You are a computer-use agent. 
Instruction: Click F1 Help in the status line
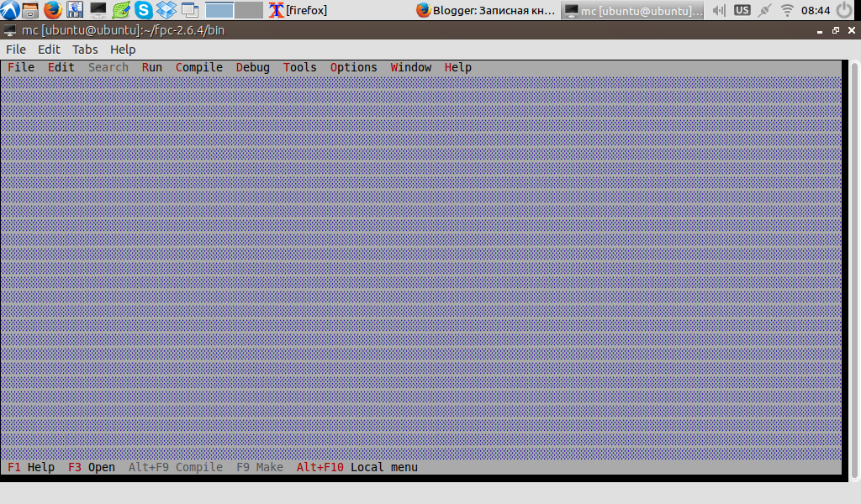31,467
